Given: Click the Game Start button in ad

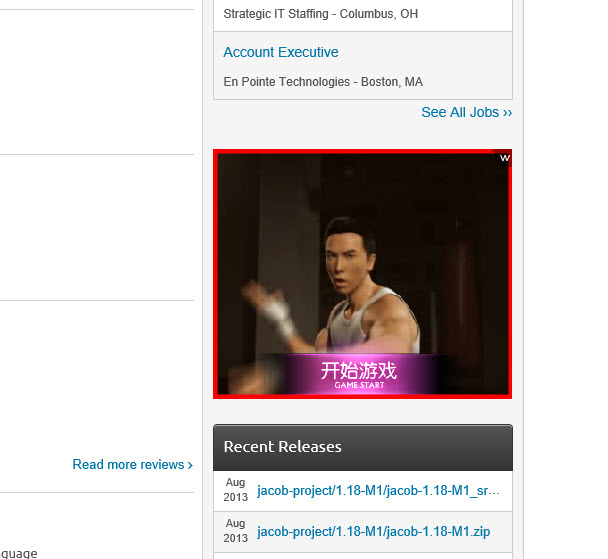Looking at the screenshot, I should click(359, 374).
